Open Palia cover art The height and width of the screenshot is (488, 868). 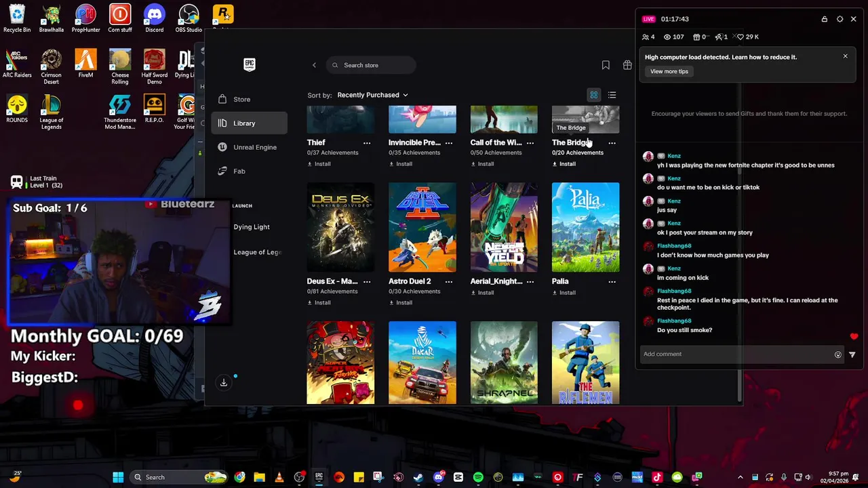tap(585, 227)
